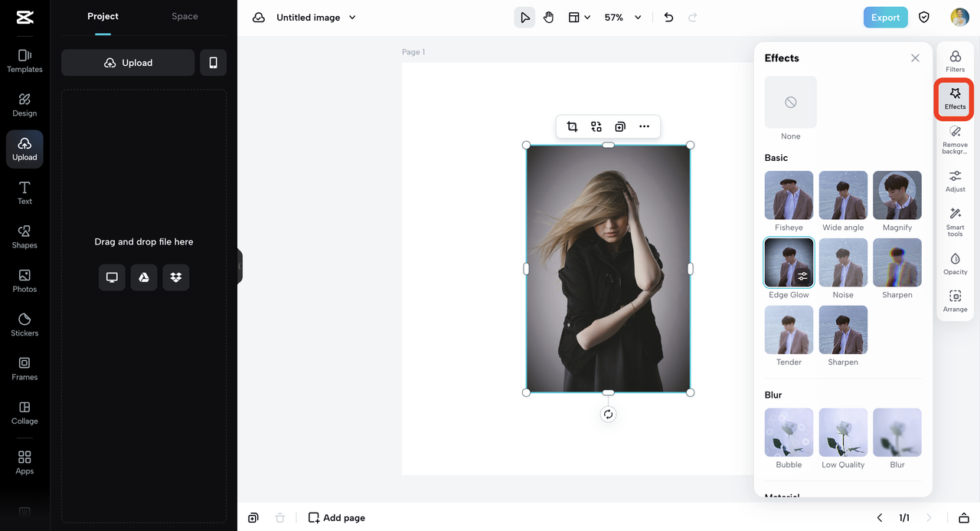Open the Arrange panel
Image resolution: width=980 pixels, height=531 pixels.
[955, 301]
